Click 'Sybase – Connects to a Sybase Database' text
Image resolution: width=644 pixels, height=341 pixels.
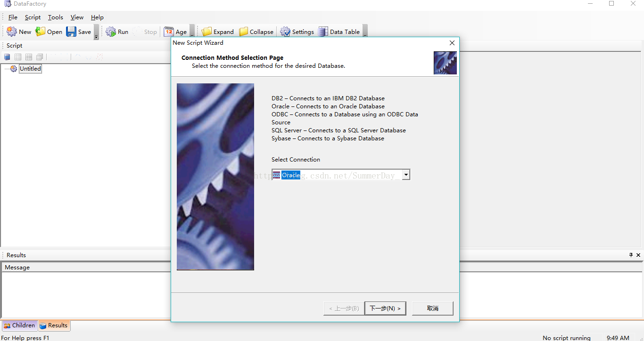click(x=328, y=138)
